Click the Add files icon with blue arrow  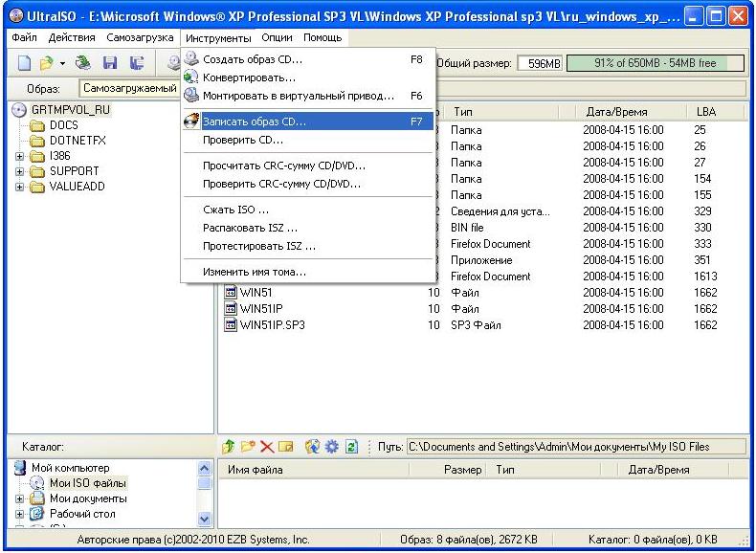tap(312, 447)
